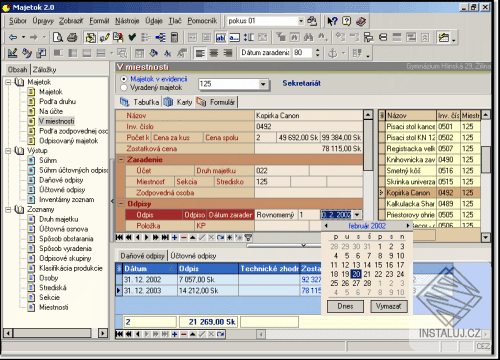Click the Dnes button in calendar

[345, 306]
